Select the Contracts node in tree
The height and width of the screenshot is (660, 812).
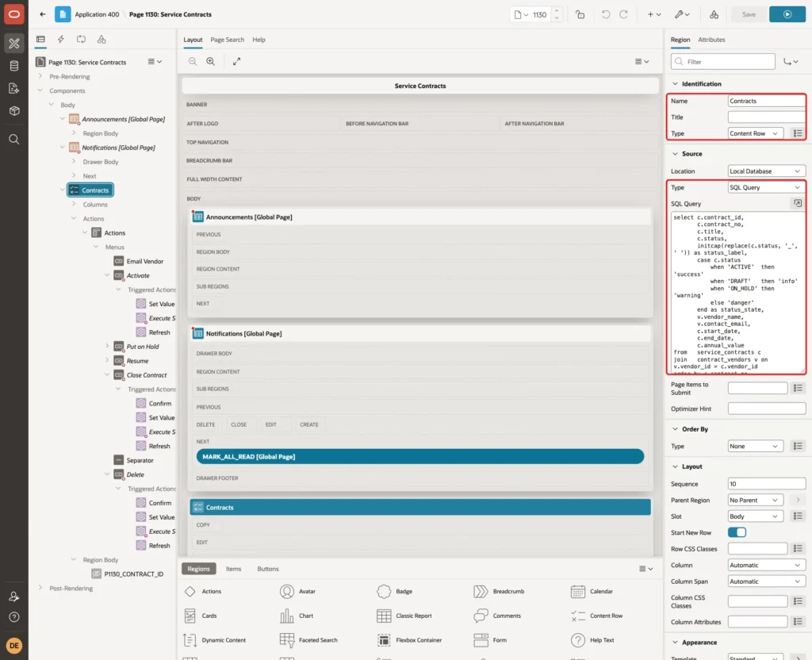click(90, 190)
